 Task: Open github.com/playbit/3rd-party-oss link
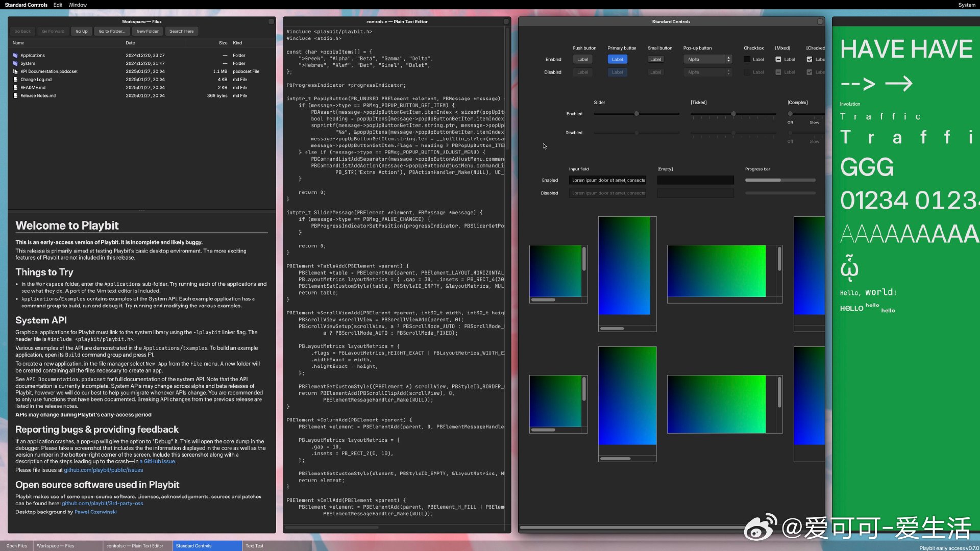coord(102,504)
